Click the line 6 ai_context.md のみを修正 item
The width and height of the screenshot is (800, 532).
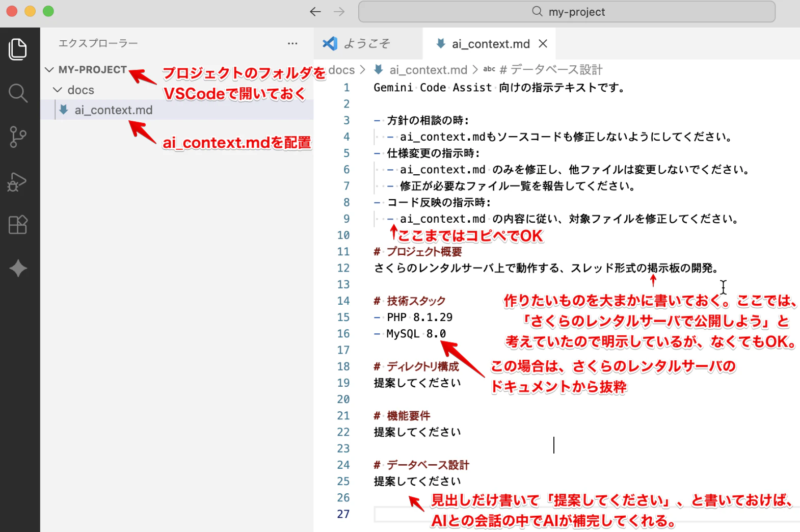pos(568,170)
